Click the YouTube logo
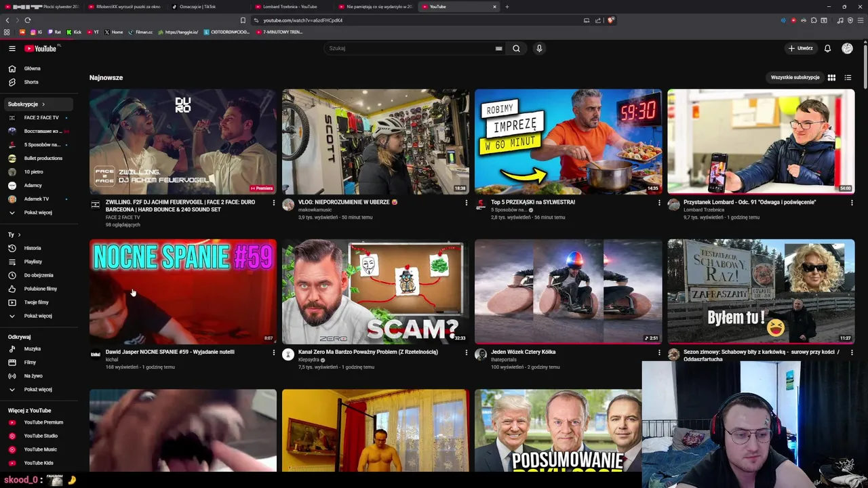Viewport: 868px width, 488px height. pyautogui.click(x=42, y=48)
